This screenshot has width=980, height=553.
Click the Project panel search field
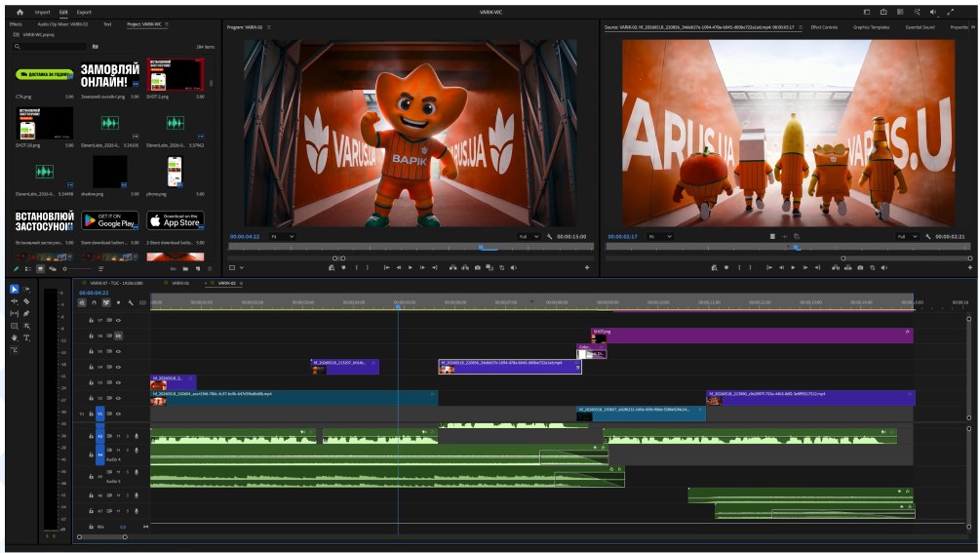pyautogui.click(x=52, y=46)
